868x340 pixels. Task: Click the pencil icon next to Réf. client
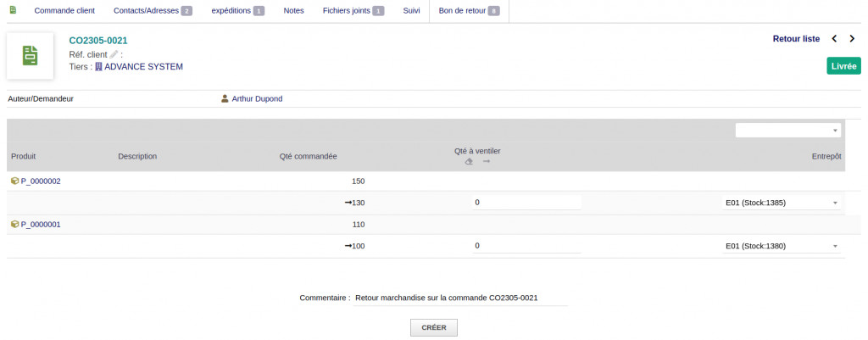114,54
